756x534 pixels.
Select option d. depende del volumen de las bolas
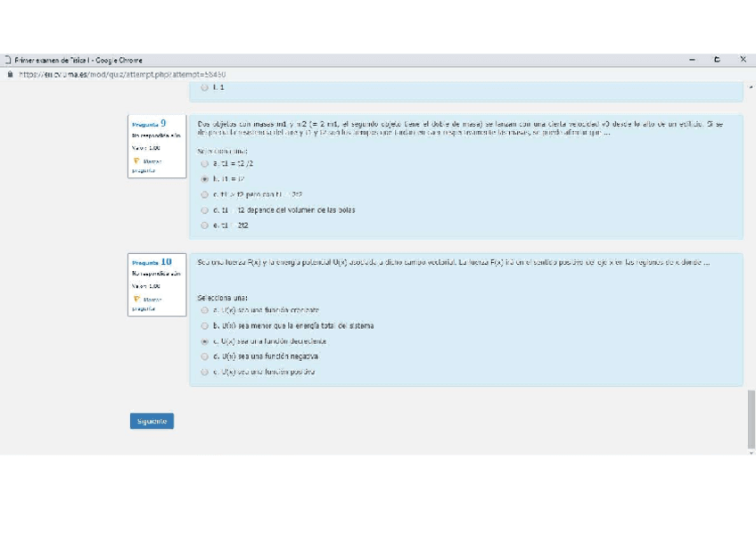(205, 210)
